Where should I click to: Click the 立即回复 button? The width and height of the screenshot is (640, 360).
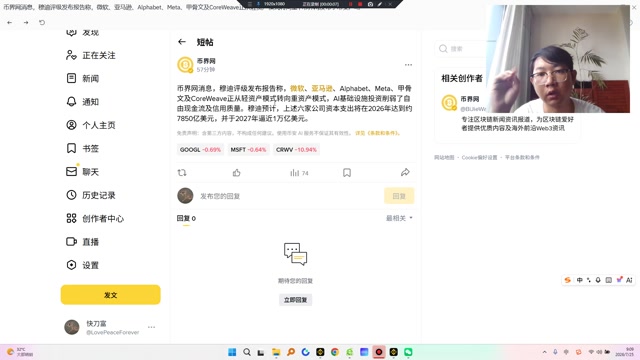296,300
